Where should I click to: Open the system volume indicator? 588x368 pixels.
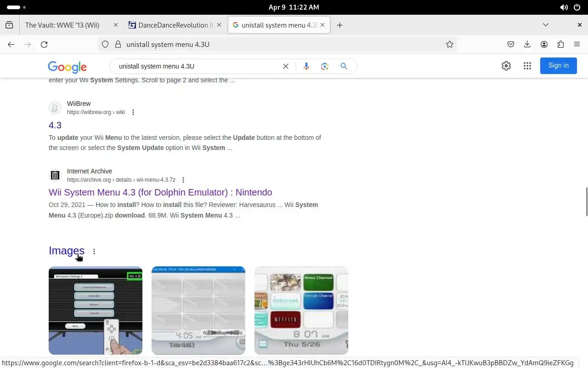tap(564, 7)
